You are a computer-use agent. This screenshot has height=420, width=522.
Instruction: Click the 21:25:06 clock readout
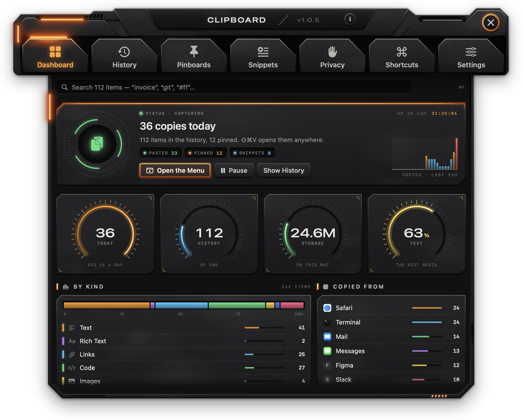click(444, 113)
